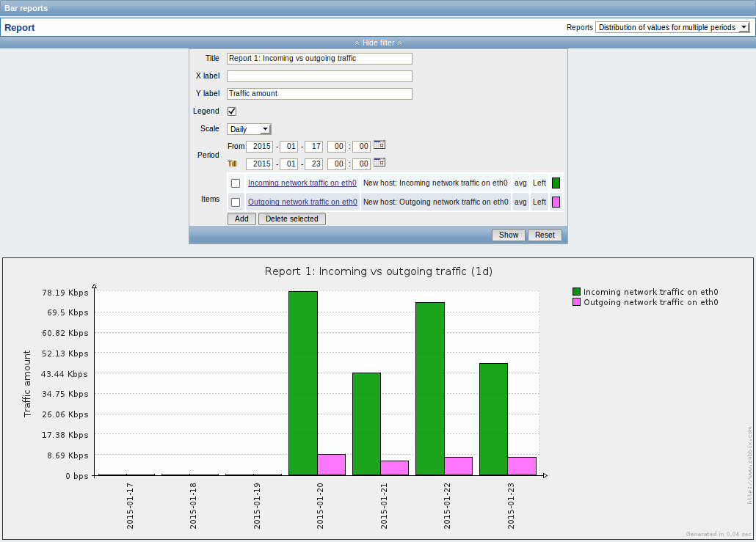Image resolution: width=756 pixels, height=542 pixels.
Task: Click the From hour 00 field
Action: point(337,147)
